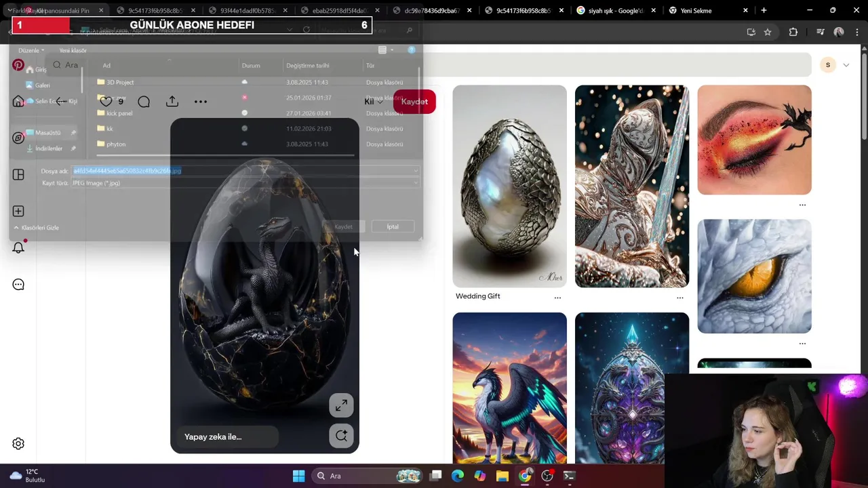
Task: Open Chrome tab search dropdown arrow
Action: click(x=9, y=11)
